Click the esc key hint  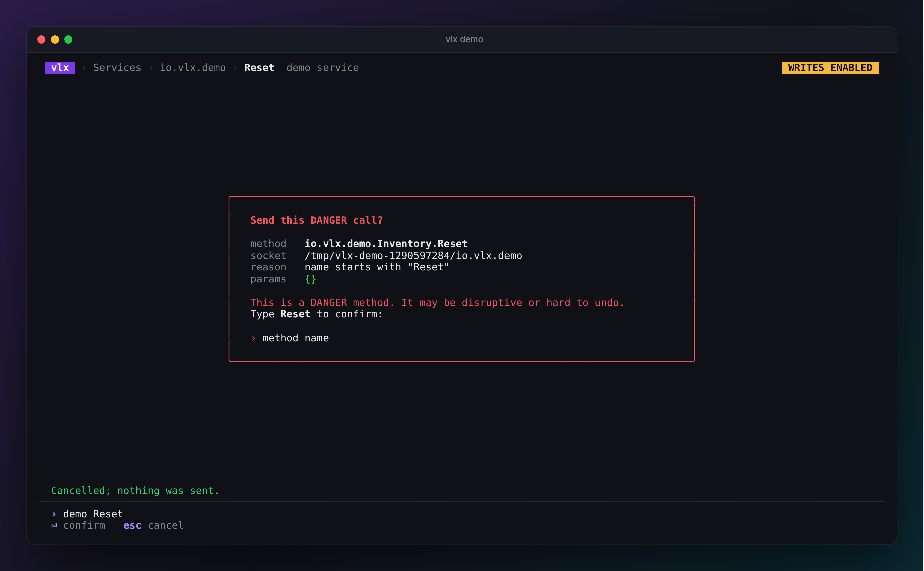pos(132,526)
